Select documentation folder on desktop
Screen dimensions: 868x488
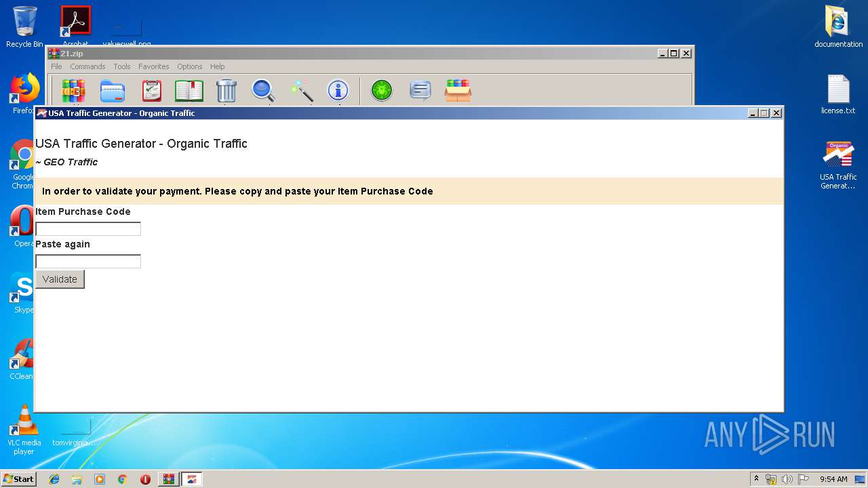[x=838, y=27]
